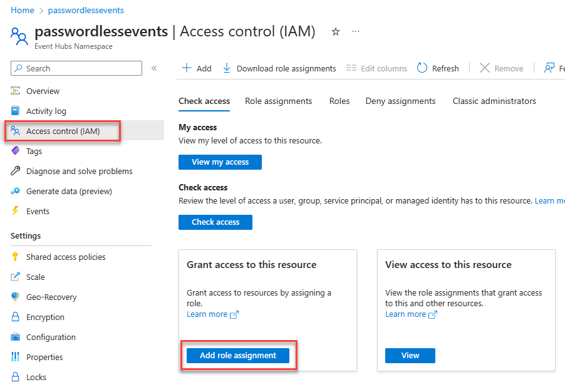565x392 pixels.
Task: Open the Tags sidebar item
Action: click(34, 151)
